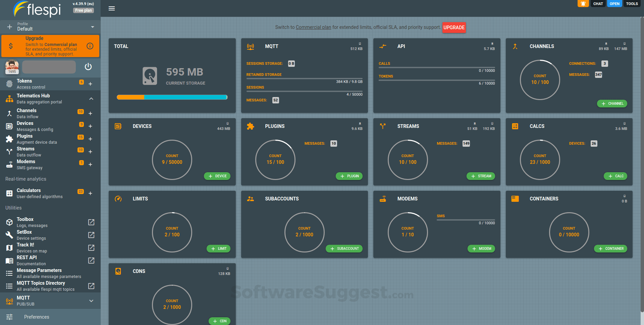The width and height of the screenshot is (644, 325).
Task: Select the Plugins augment device data icon
Action: 9,139
